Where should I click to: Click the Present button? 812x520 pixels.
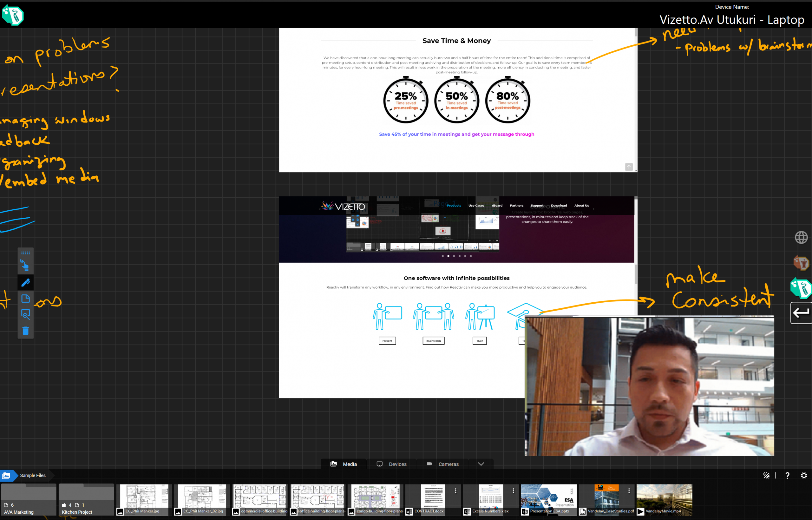(387, 341)
